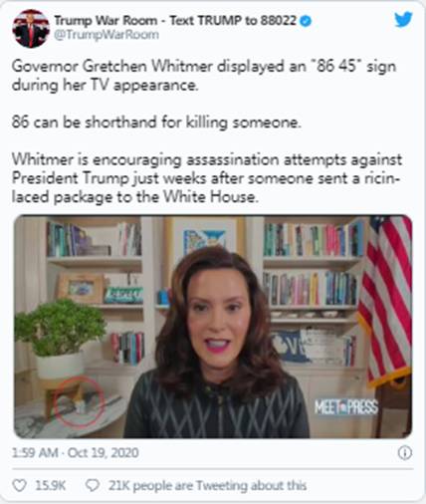This screenshot has width=426, height=504.
Task: Open the tweet info circle icon
Action: click(x=405, y=452)
